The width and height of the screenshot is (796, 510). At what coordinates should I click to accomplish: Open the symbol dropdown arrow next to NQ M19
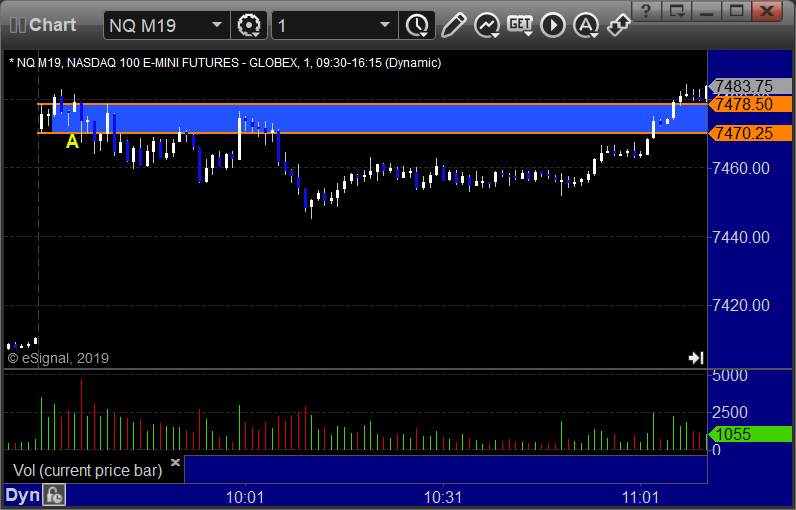tap(217, 25)
